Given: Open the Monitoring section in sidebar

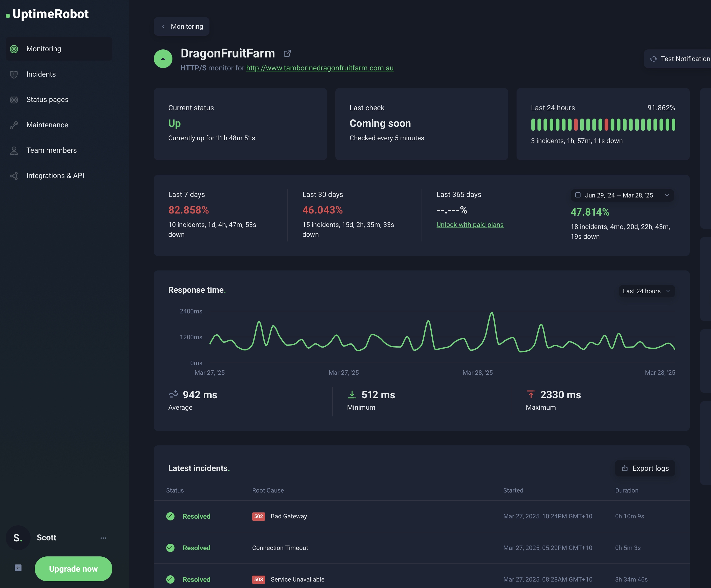Looking at the screenshot, I should (x=59, y=49).
